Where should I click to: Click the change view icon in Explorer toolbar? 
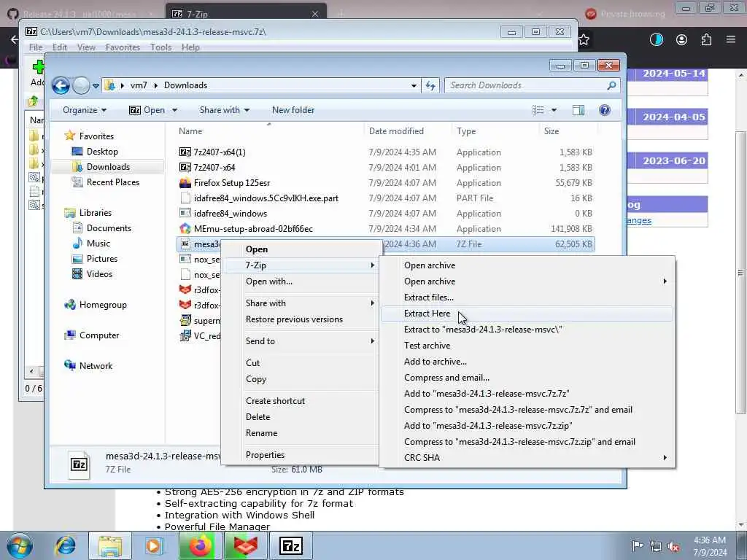538,111
